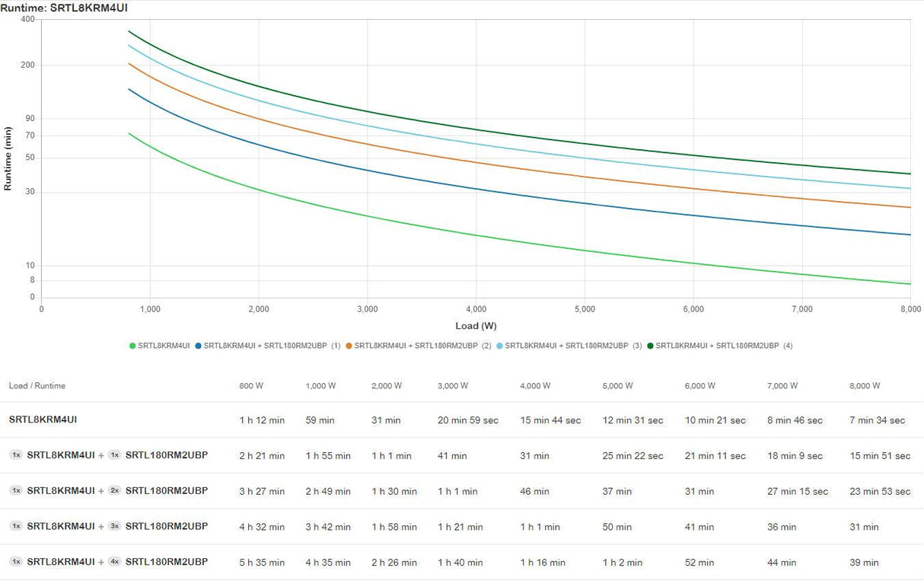Hide the orange legend series marked (2)
The height and width of the screenshot is (587, 924).
click(417, 346)
